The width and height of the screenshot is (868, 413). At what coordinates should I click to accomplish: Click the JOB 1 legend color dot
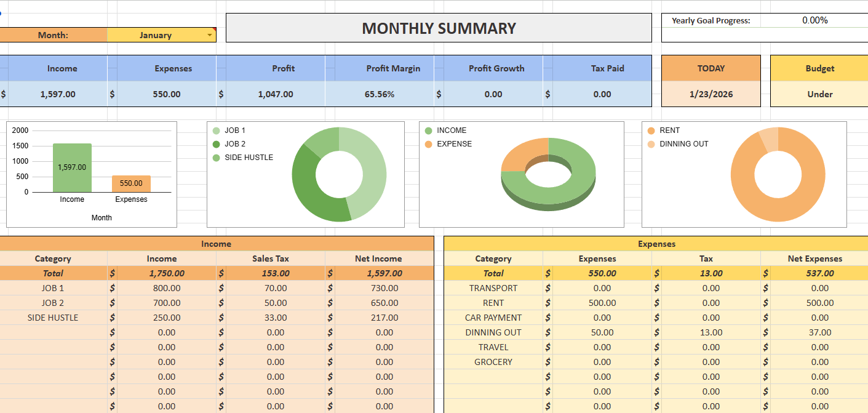216,130
